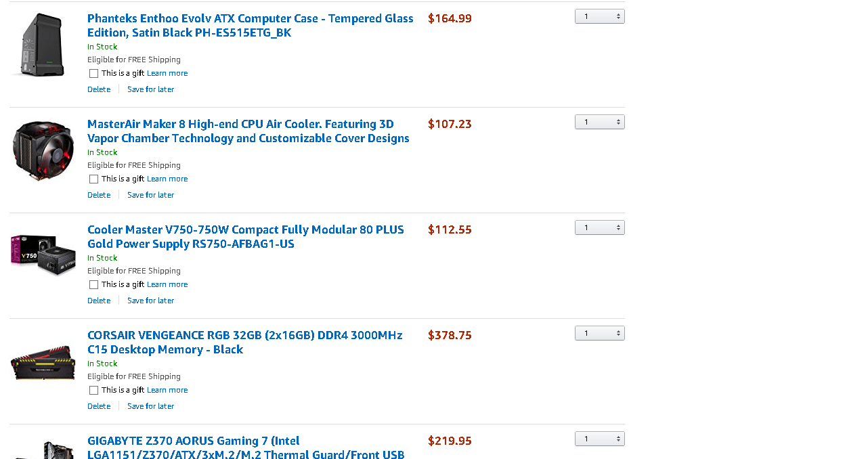Delete the Phanteks Enthoo Evolv case from the cart

[x=99, y=89]
